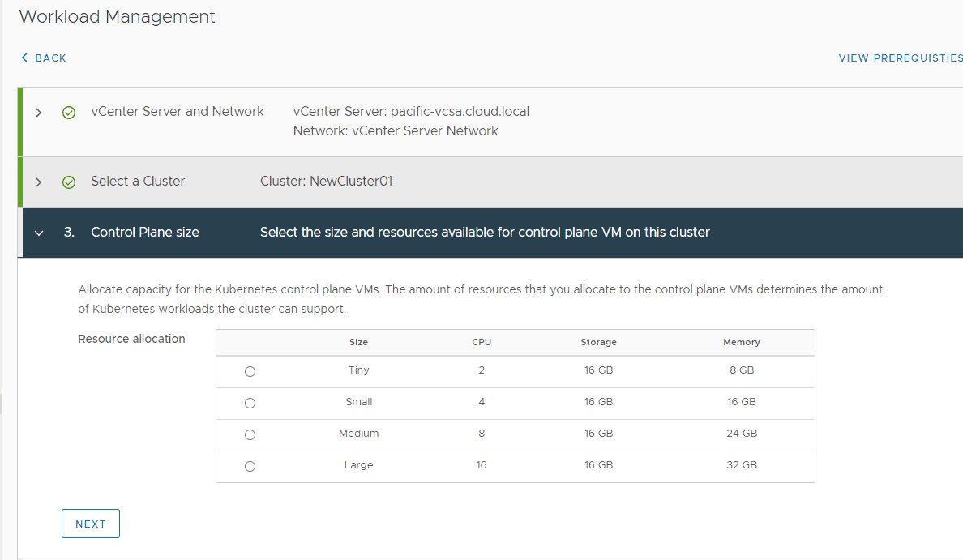Select the Small control plane size
Viewport: 963px width, 560px height.
point(250,403)
